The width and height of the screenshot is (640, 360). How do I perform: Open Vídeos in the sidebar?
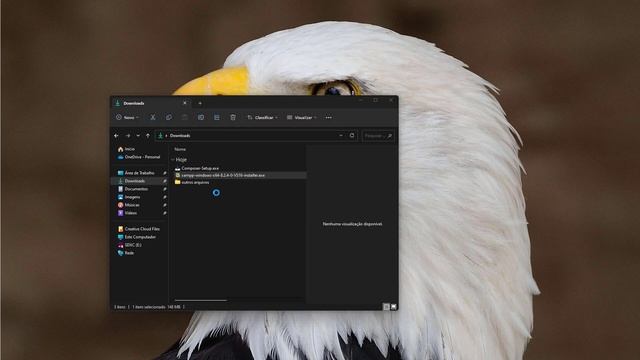pos(127,213)
